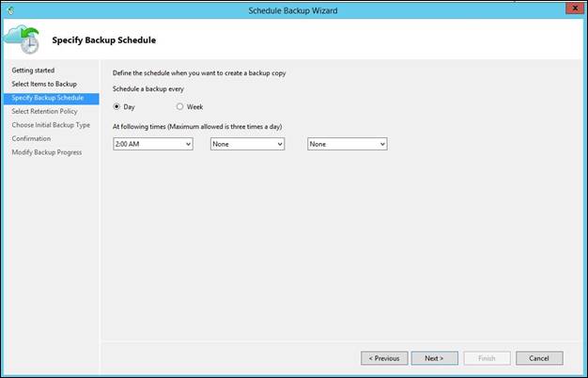The height and width of the screenshot is (378, 588).
Task: Select Specify Backup Schedule step
Action: (52, 98)
